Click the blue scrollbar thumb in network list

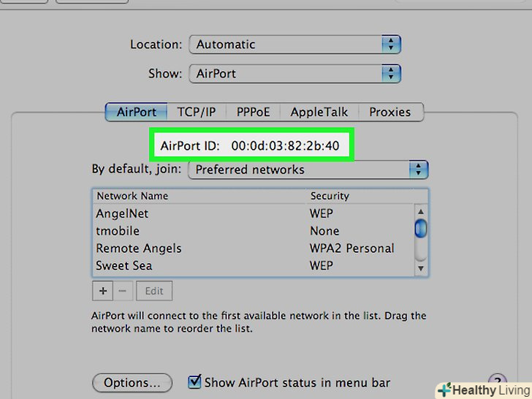pos(421,229)
